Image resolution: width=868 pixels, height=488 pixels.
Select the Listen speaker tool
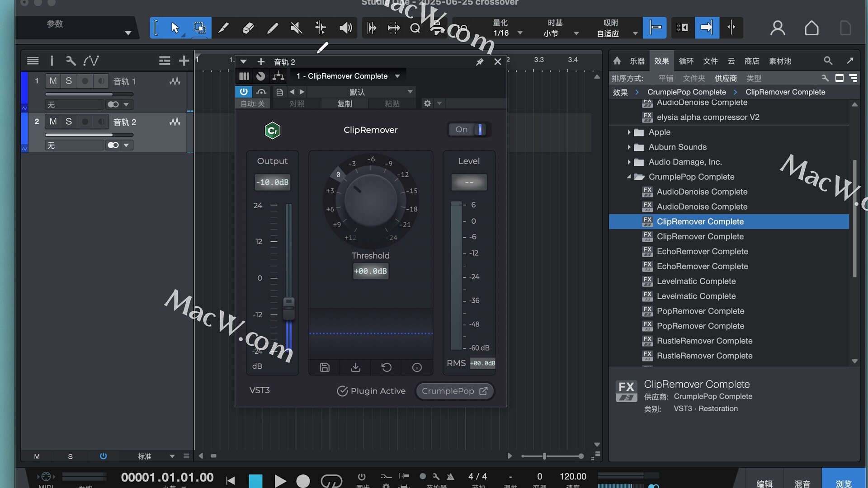(x=345, y=28)
